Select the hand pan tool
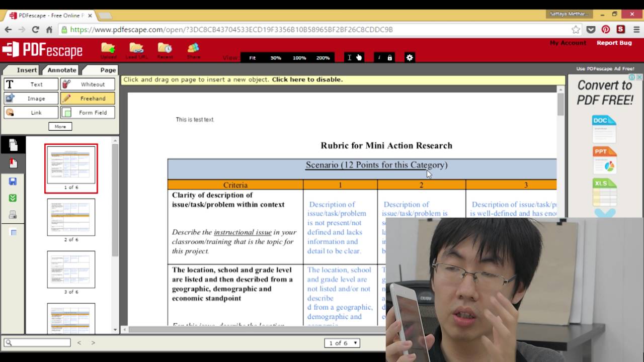The width and height of the screenshot is (644, 362). click(x=359, y=57)
